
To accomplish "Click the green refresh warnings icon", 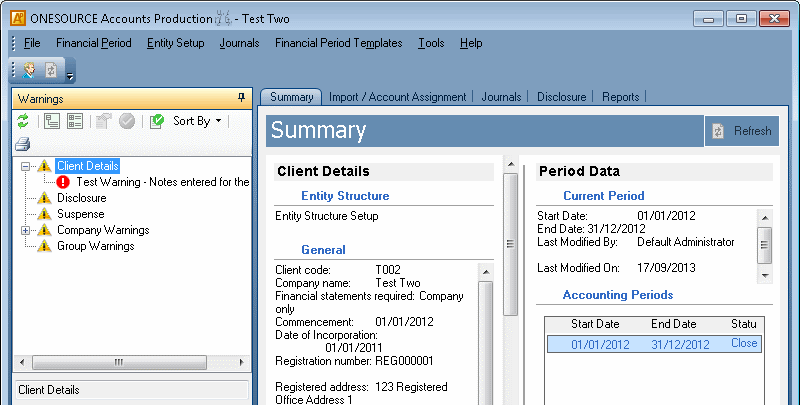I will (x=24, y=121).
